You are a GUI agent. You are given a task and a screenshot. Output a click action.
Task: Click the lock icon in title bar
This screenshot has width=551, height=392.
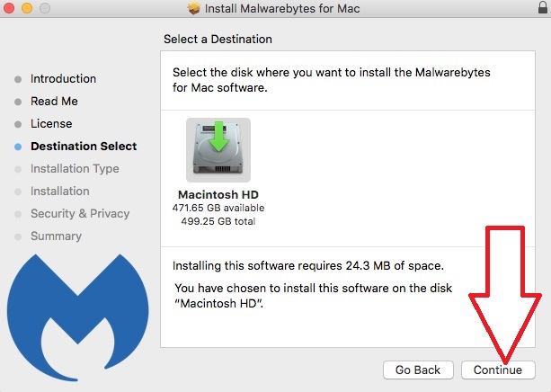543,7
